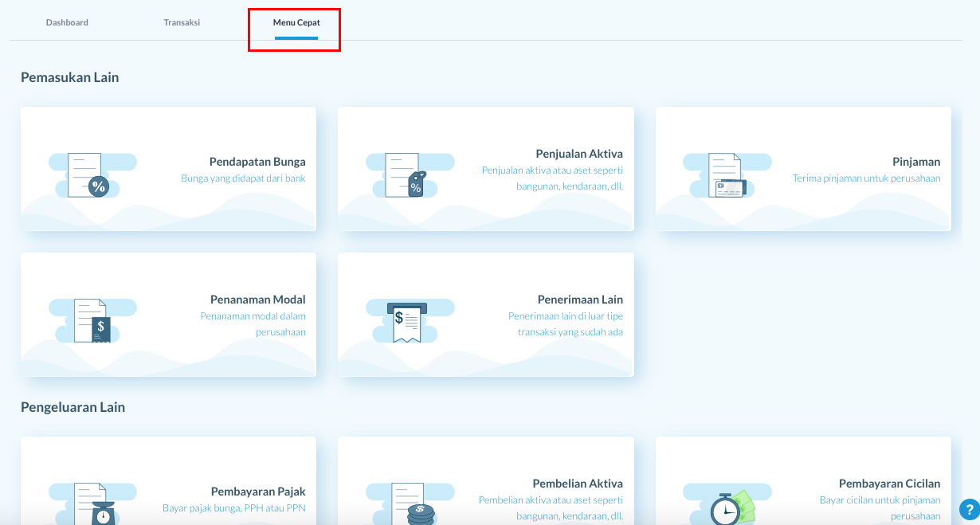Open Penjualan Aktiva card title

click(579, 154)
